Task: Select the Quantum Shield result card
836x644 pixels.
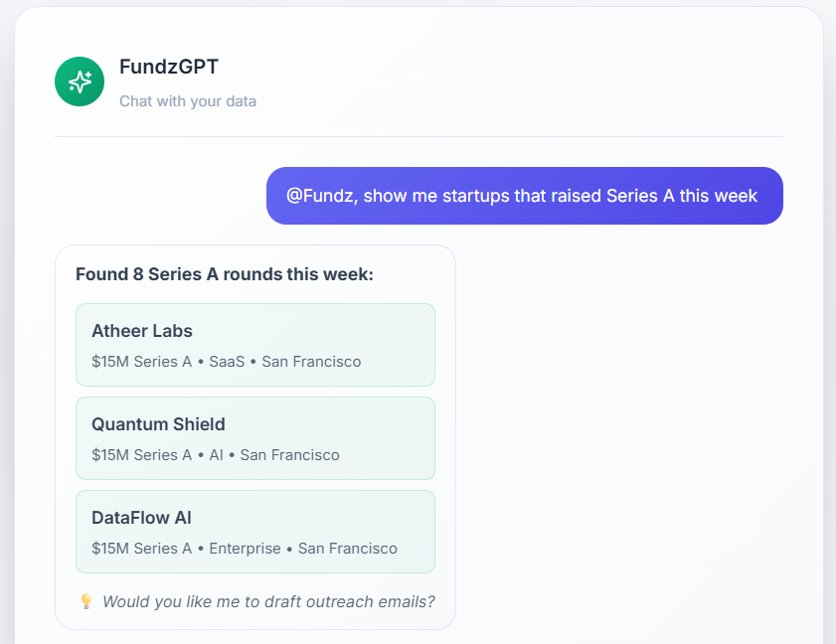Action: [x=254, y=437]
